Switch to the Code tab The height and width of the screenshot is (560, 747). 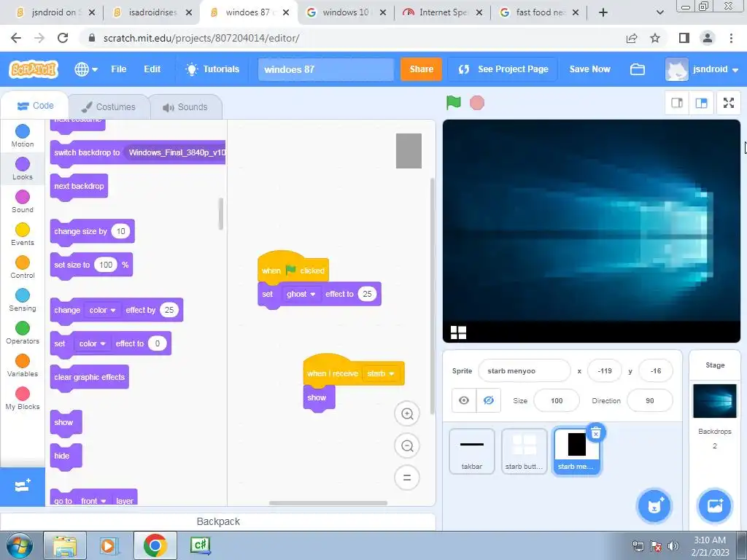point(35,106)
